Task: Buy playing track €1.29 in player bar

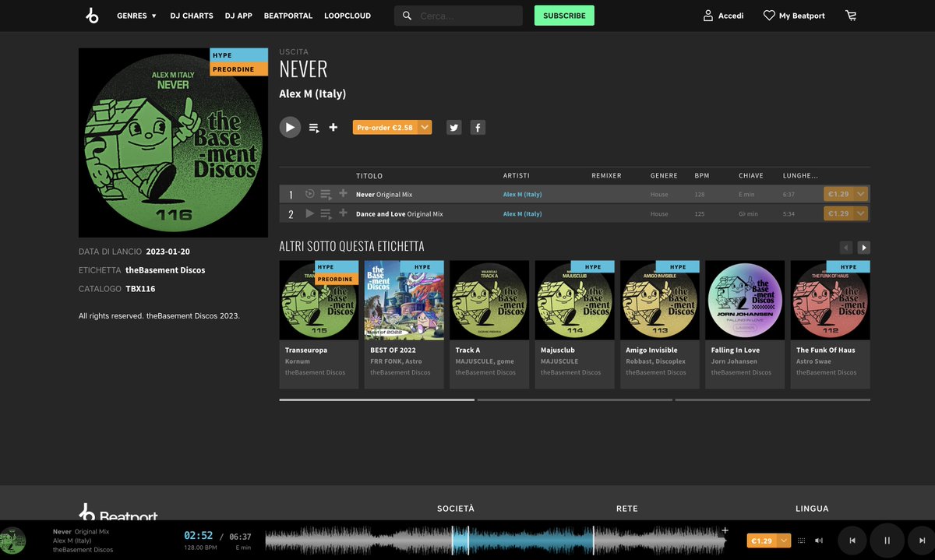Action: click(762, 541)
